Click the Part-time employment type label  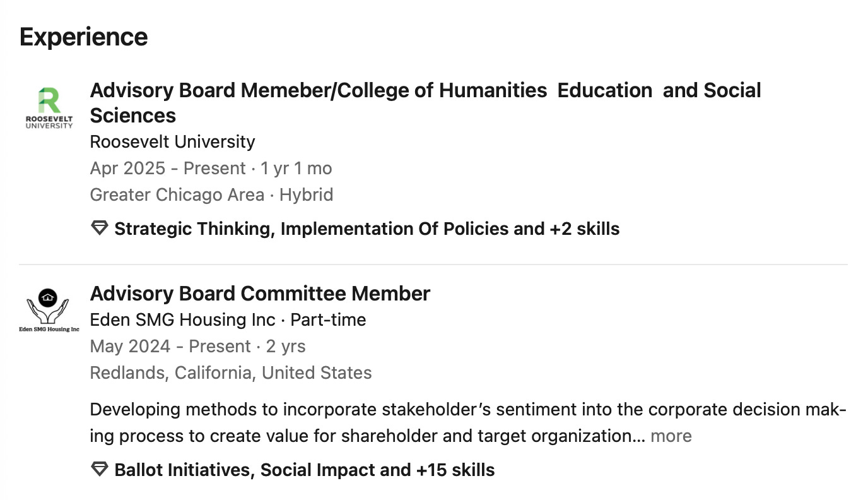tap(328, 320)
